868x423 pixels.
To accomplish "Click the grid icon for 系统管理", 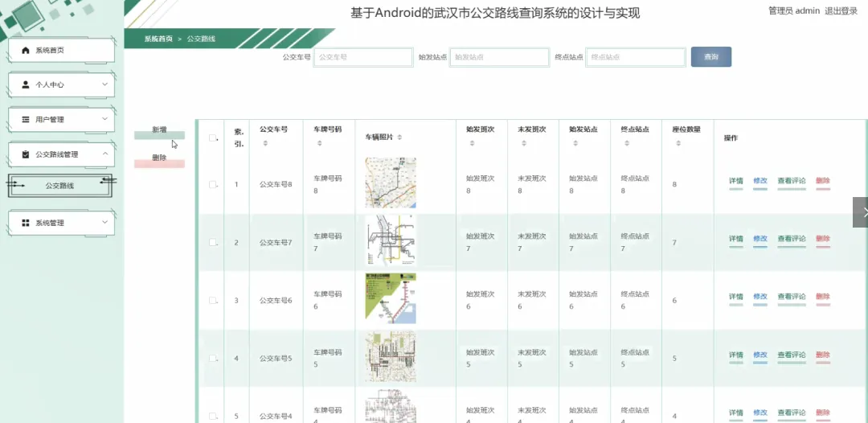I will (26, 223).
